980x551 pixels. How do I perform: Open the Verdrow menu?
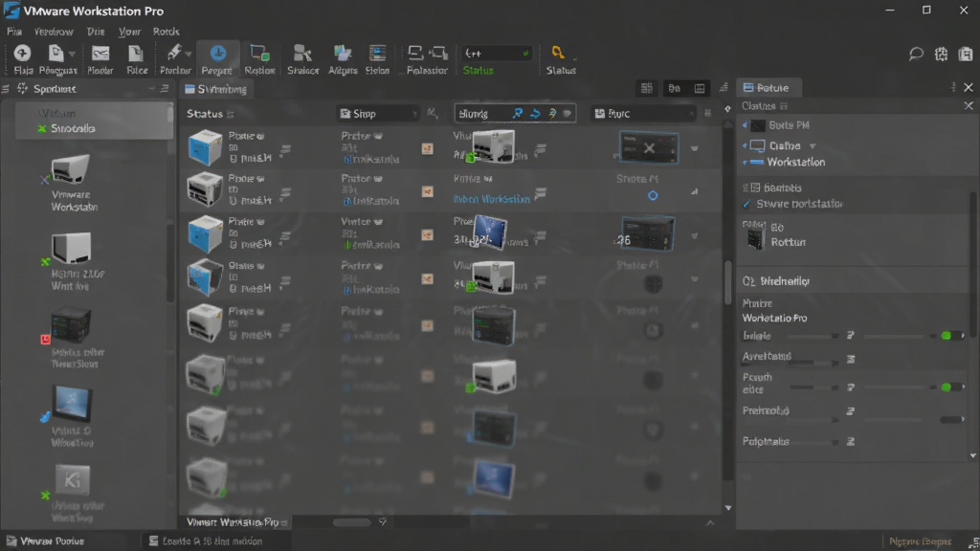54,32
